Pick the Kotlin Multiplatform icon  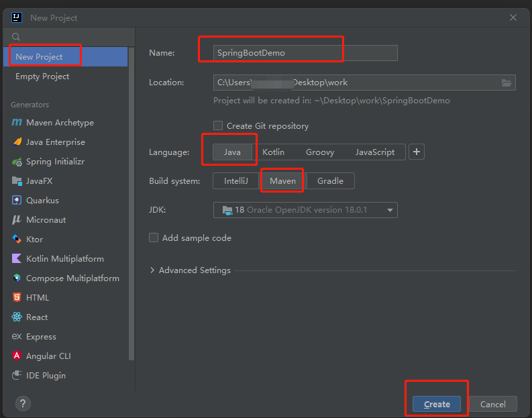pyautogui.click(x=17, y=259)
